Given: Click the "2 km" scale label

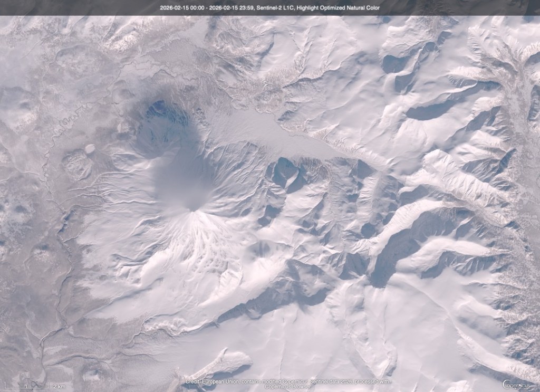Looking at the screenshot, I should point(59,387).
